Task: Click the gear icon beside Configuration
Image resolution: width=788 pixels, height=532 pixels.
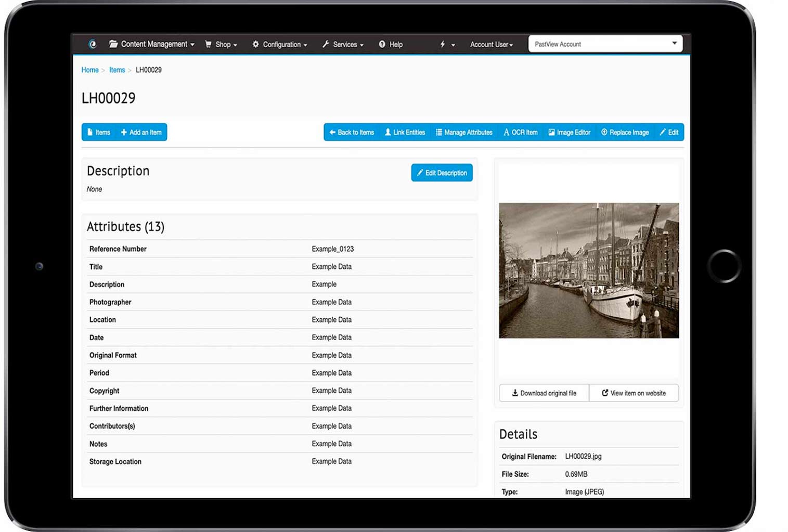Action: pos(255,44)
